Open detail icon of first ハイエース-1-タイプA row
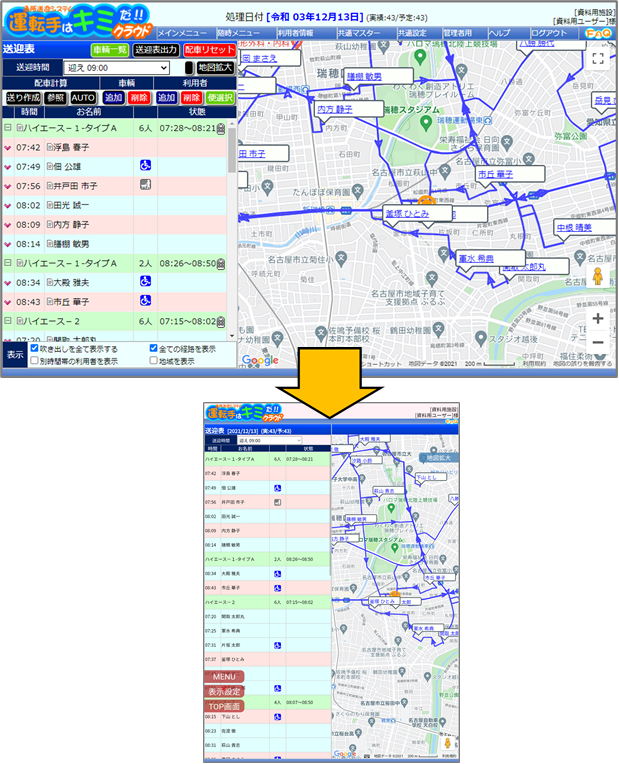This screenshot has height=764, width=619. click(19, 128)
